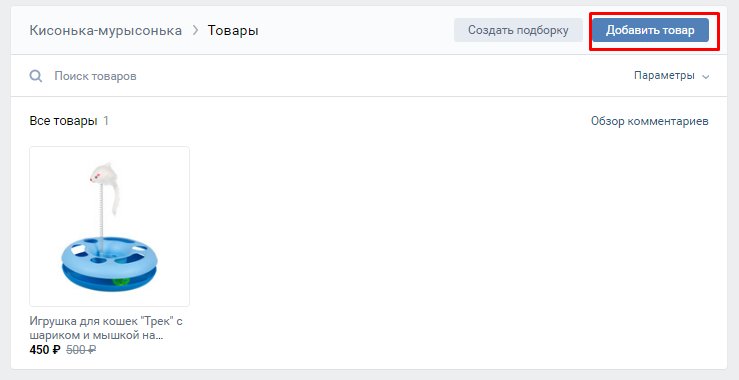Image resolution: width=739 pixels, height=380 pixels.
Task: Click the Добавить товар button
Action: pos(650,30)
